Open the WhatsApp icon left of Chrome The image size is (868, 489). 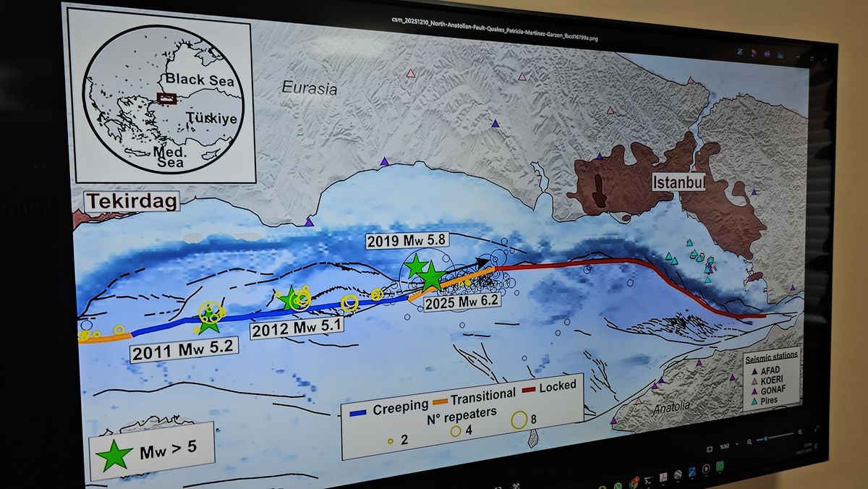click(618, 486)
